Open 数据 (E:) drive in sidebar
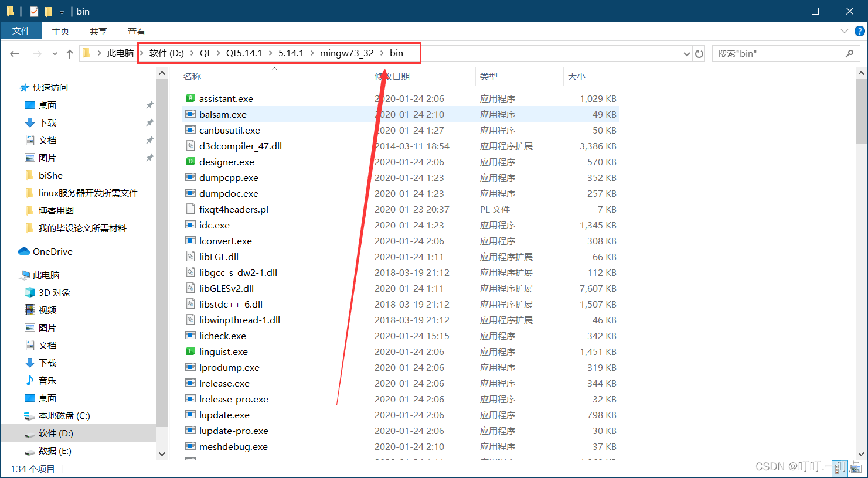 coord(55,451)
